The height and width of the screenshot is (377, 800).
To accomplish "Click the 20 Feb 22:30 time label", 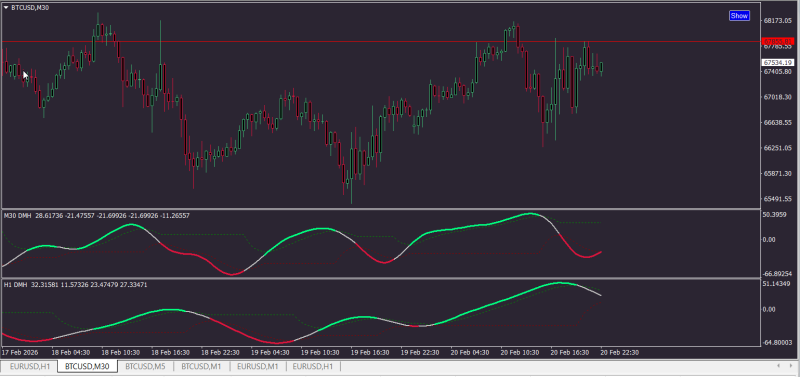I will click(x=620, y=353).
